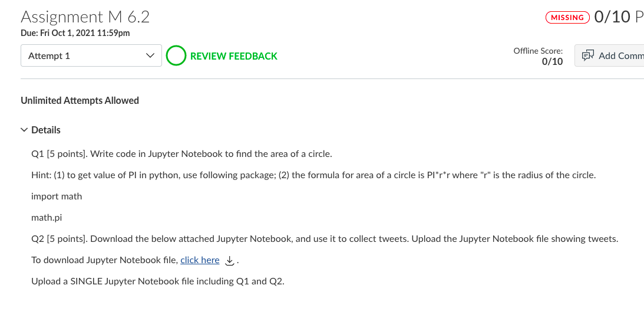Image resolution: width=644 pixels, height=331 pixels.
Task: Toggle the Details heading label
Action: point(45,130)
